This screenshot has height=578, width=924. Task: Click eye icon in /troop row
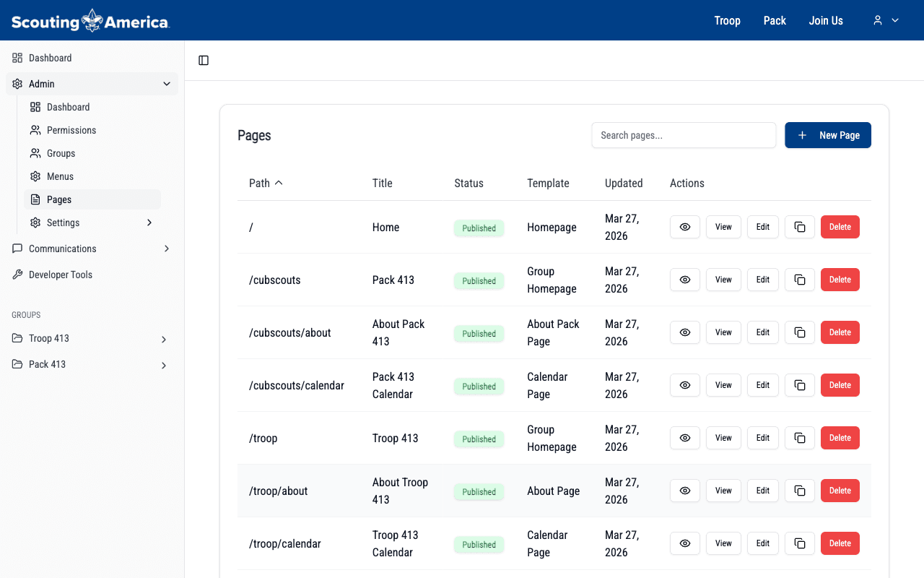coord(685,438)
